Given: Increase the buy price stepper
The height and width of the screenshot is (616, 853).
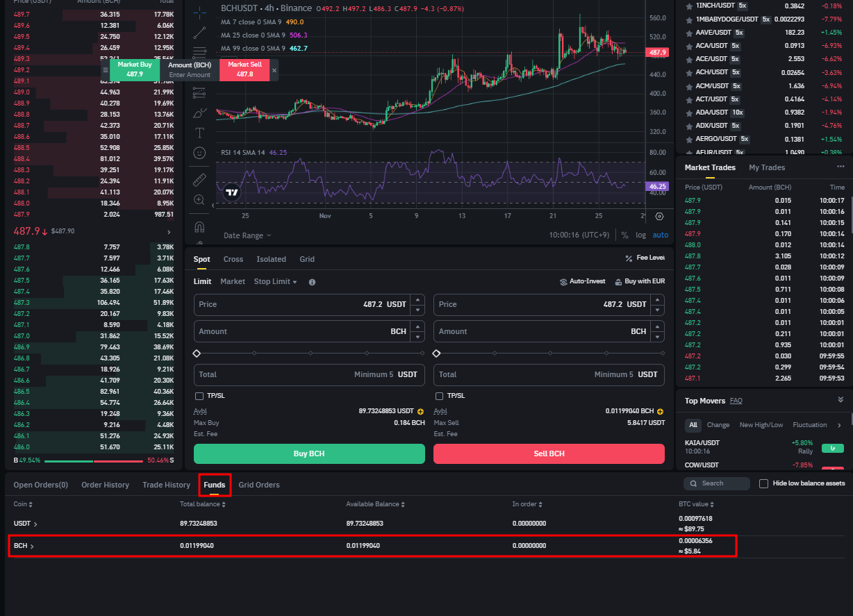Looking at the screenshot, I should (x=417, y=299).
